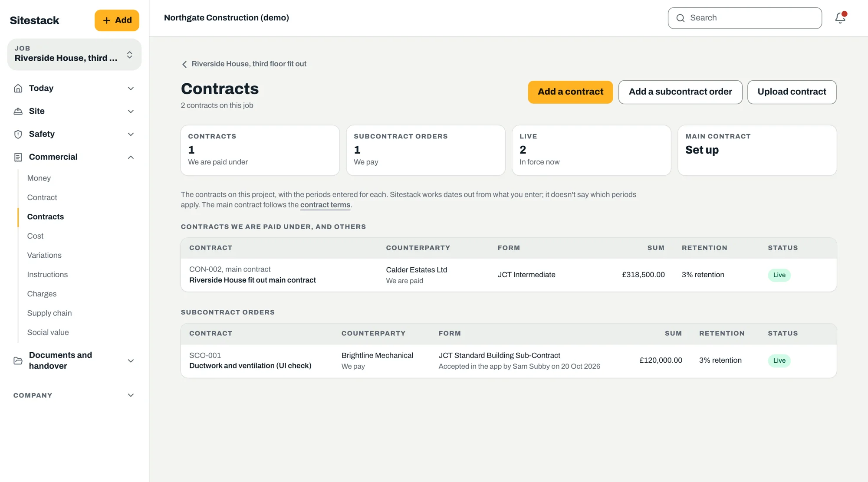Click the back arrow beside Riverside House

tap(184, 64)
